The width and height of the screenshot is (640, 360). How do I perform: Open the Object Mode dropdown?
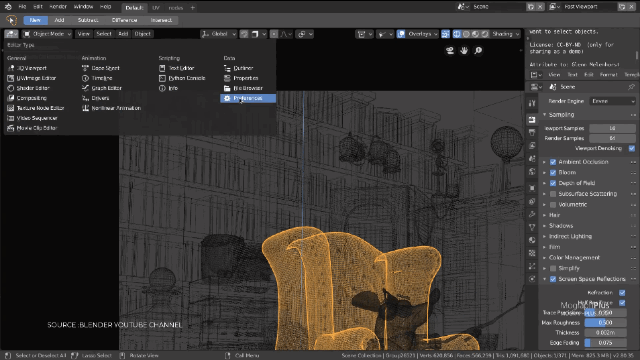click(47, 34)
